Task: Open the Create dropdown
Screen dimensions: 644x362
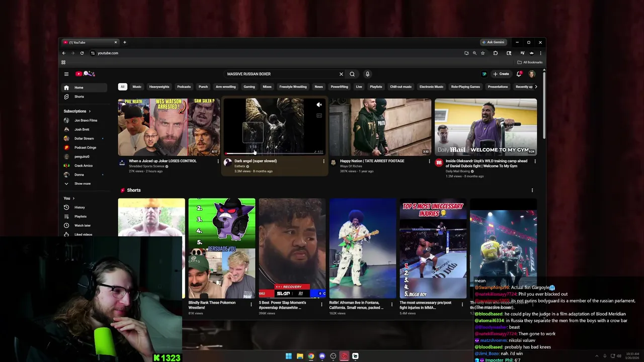Action: point(501,74)
